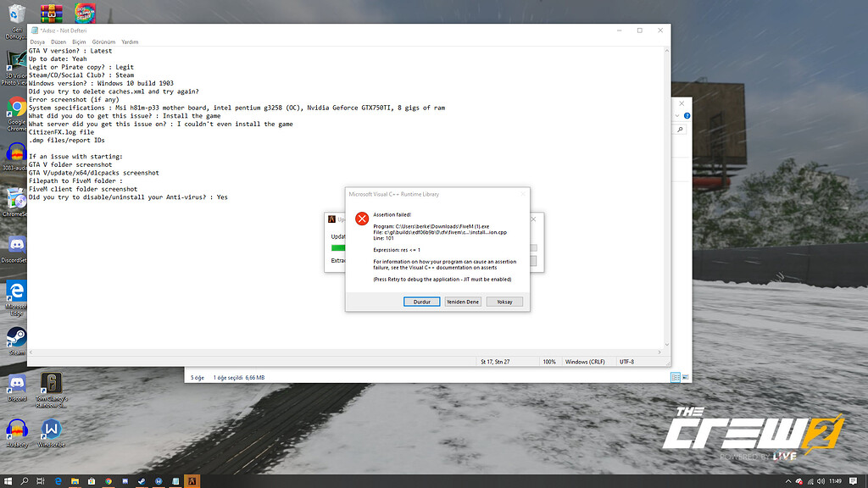Launch Microsoft Edge from desktop
Viewport: 868px width, 488px height.
coord(16,297)
